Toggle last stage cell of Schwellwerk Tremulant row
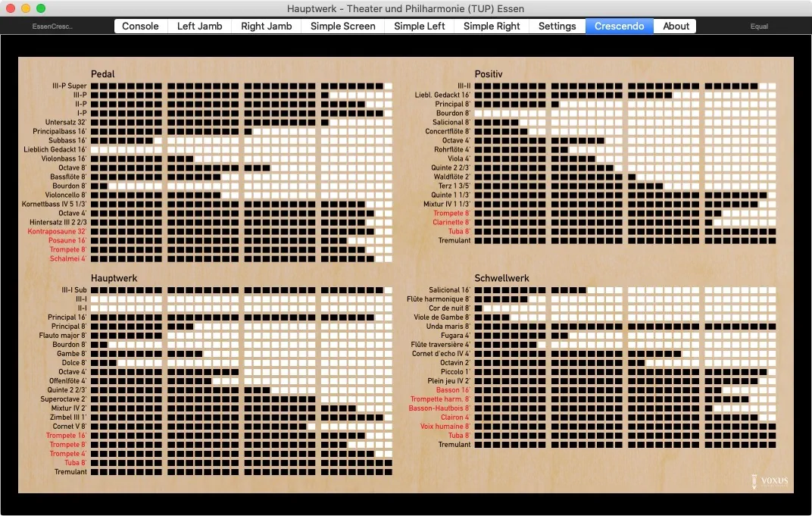812x516 pixels. pyautogui.click(x=772, y=445)
